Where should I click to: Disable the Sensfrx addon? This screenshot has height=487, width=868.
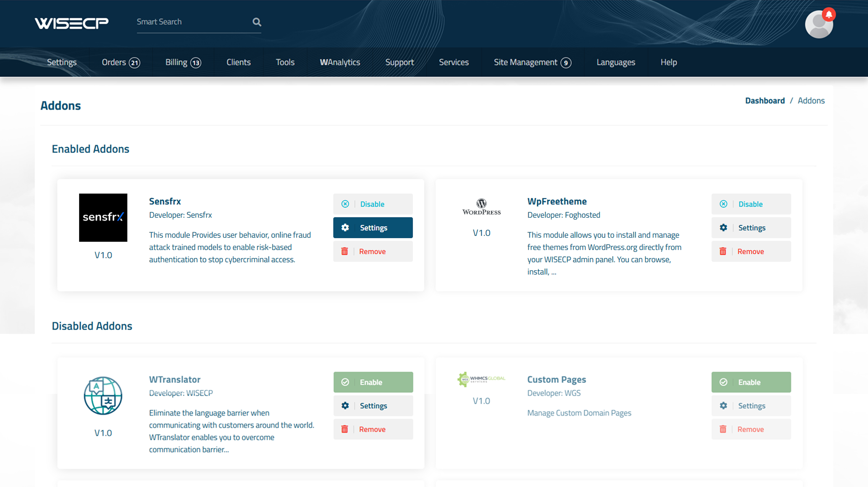373,204
